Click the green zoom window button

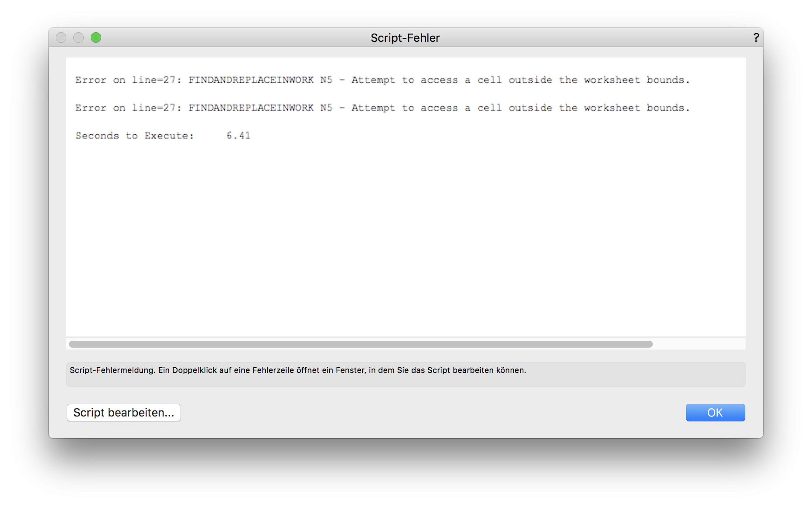[96, 38]
